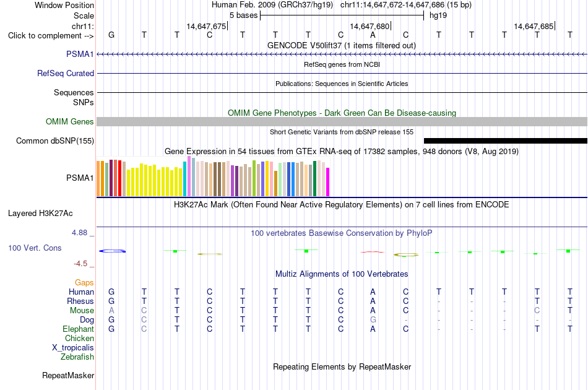Click base A in the complement sequence row
The width and height of the screenshot is (588, 390).
[373, 35]
